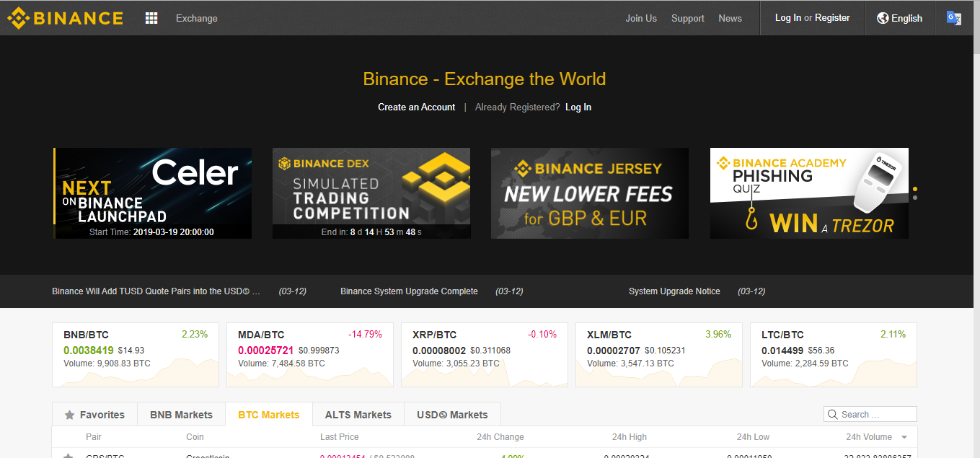
Task: Open Binance System Upgrade Complete announcement
Action: point(409,291)
